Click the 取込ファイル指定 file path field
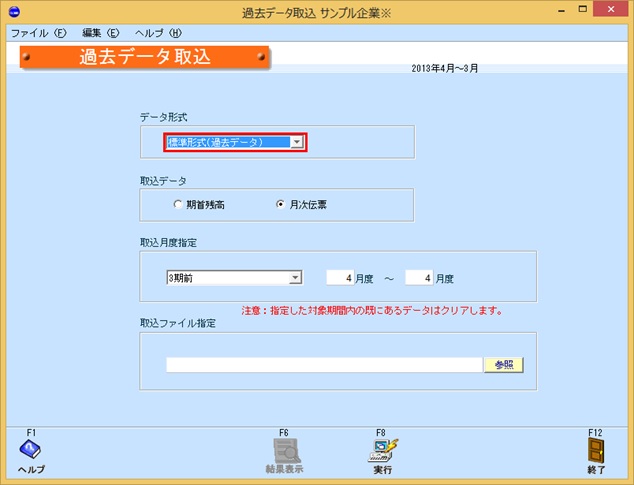The image size is (634, 485). [325, 365]
